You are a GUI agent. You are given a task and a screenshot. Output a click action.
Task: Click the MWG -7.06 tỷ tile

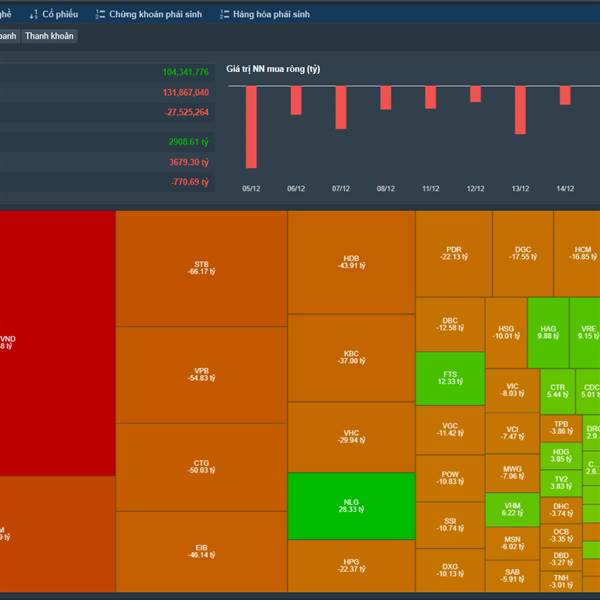click(x=512, y=473)
